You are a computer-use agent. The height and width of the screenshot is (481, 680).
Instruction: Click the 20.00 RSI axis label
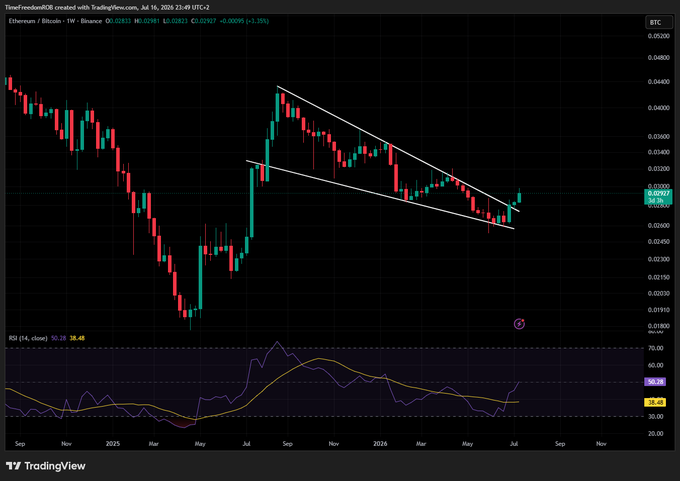click(656, 433)
